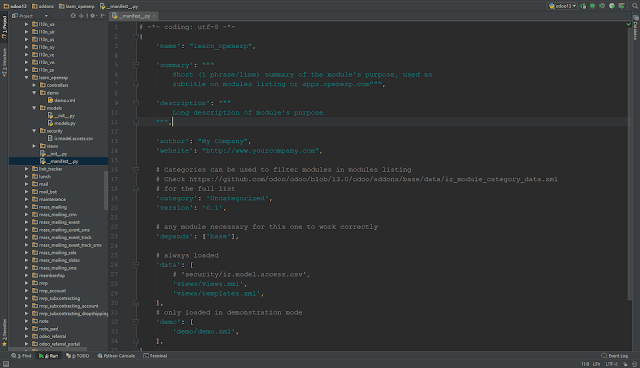The width and height of the screenshot is (640, 368).
Task: Click the profile run icon in toolbar
Action: click(612, 6)
